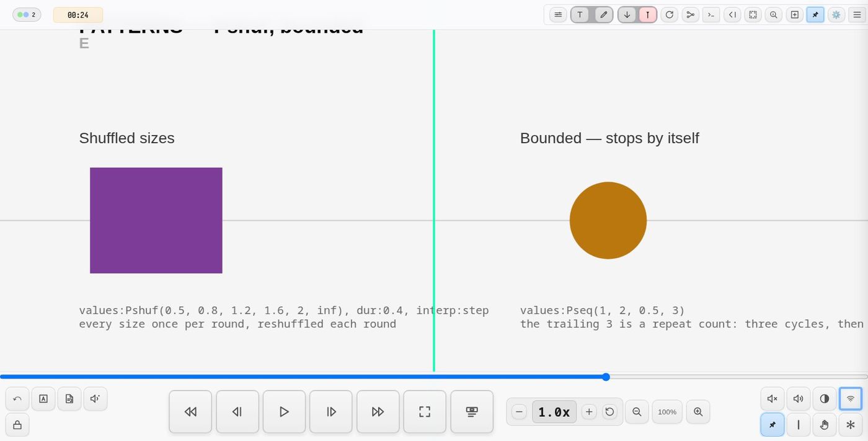
Task: Step back one frame
Action: coord(237,412)
